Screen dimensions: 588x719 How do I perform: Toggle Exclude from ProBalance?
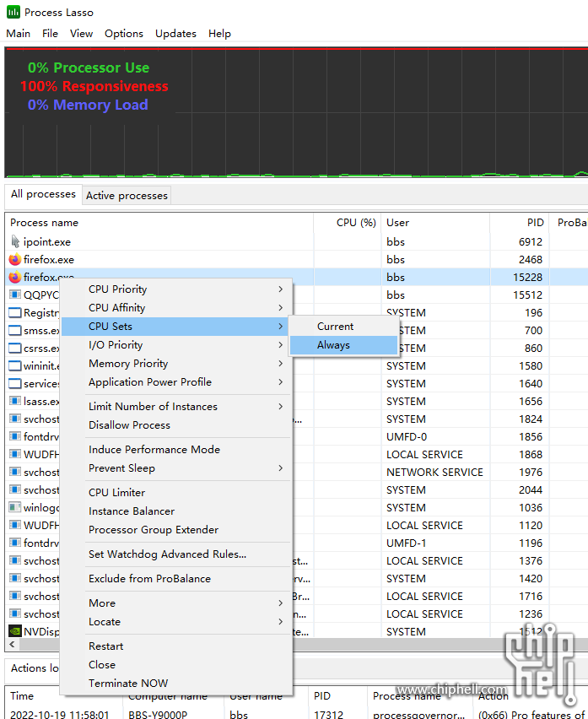[x=177, y=579]
